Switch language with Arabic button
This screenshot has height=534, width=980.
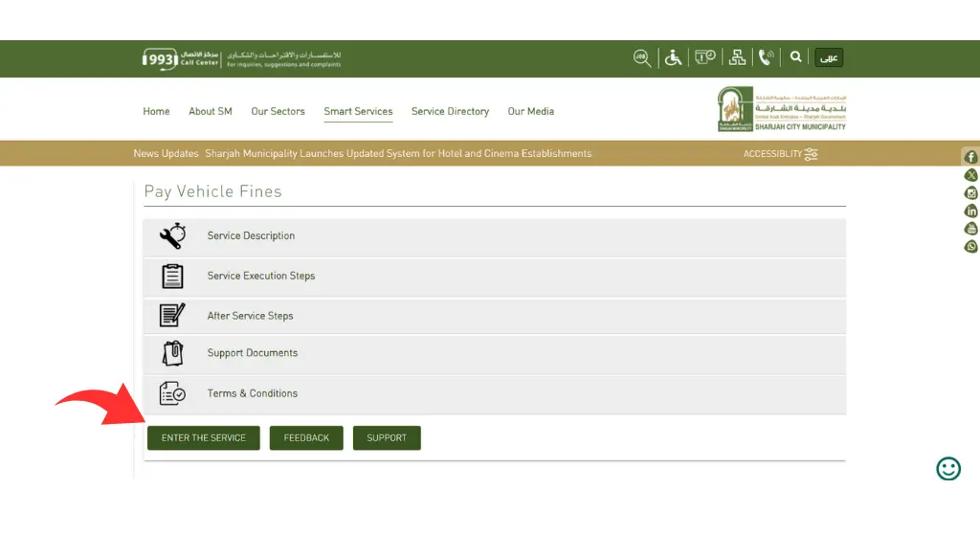829,57
